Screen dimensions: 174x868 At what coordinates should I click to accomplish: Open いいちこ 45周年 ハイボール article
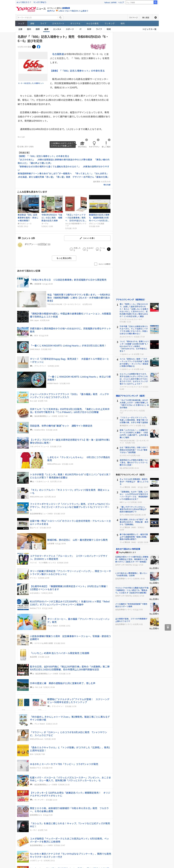[59, 653]
